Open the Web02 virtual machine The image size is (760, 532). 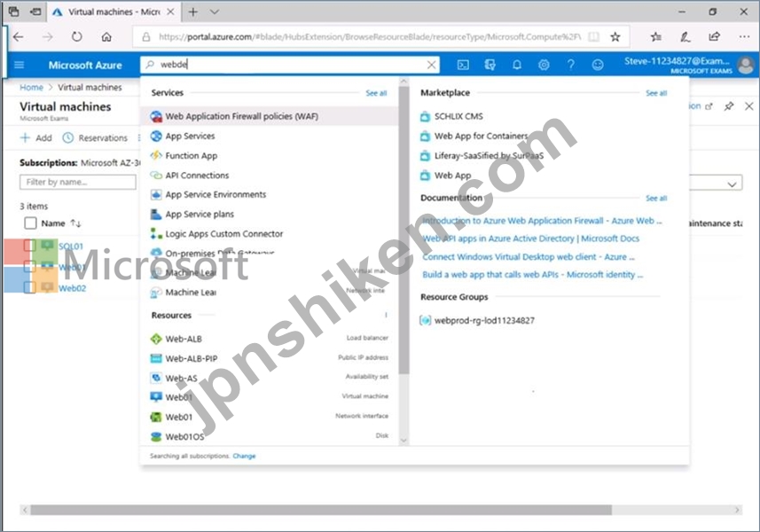72,288
